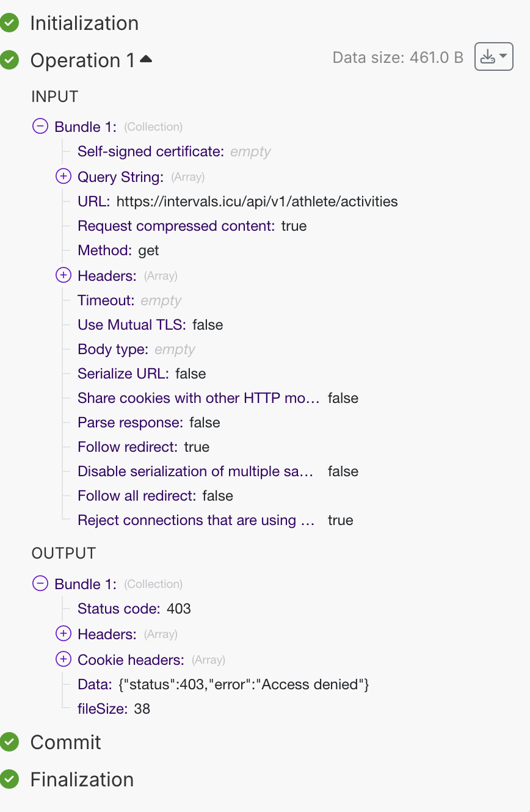Viewport: 530px width, 812px height.
Task: Select the Method get entry
Action: (x=118, y=250)
